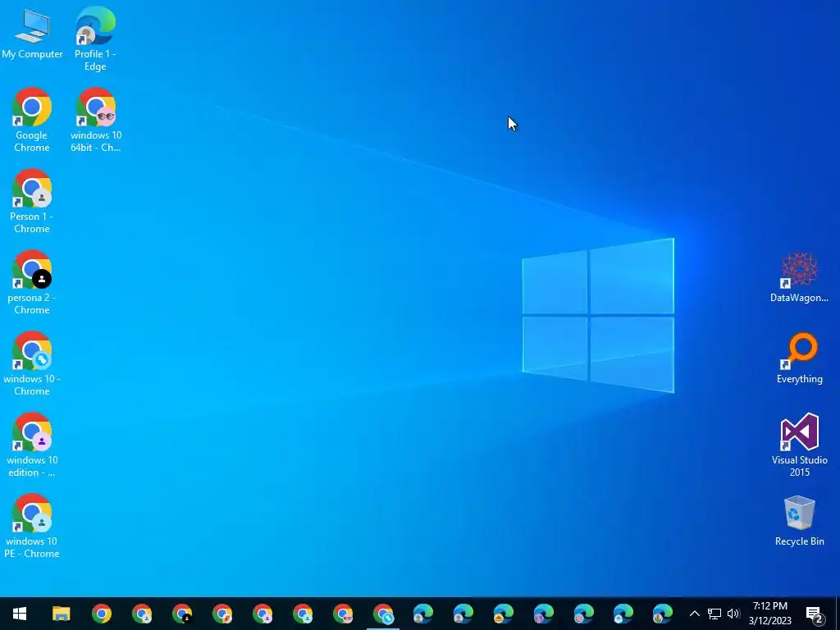Open the volume speaker tray icon
The width and height of the screenshot is (840, 630).
coord(733,614)
